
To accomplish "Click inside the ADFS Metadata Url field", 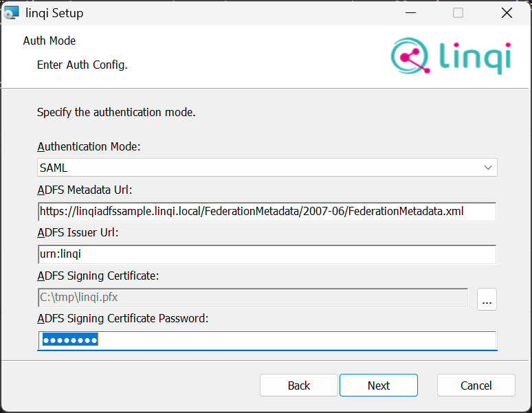I will (x=267, y=212).
